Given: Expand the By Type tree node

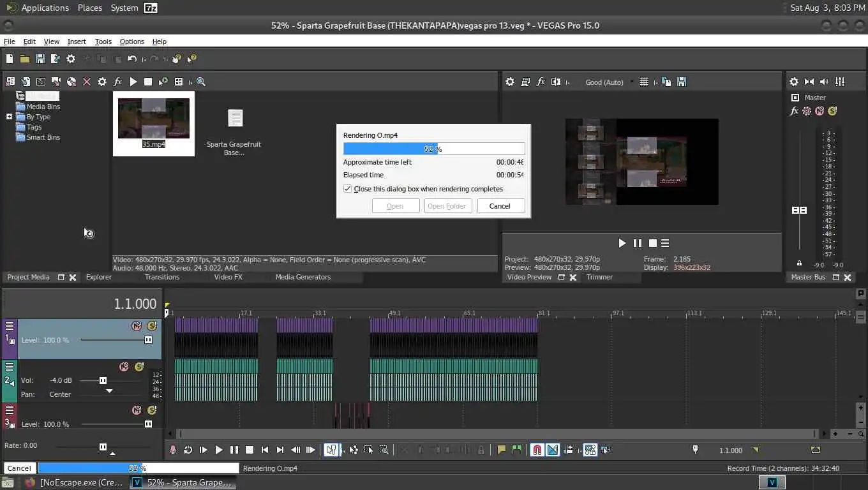Looking at the screenshot, I should click(x=9, y=117).
